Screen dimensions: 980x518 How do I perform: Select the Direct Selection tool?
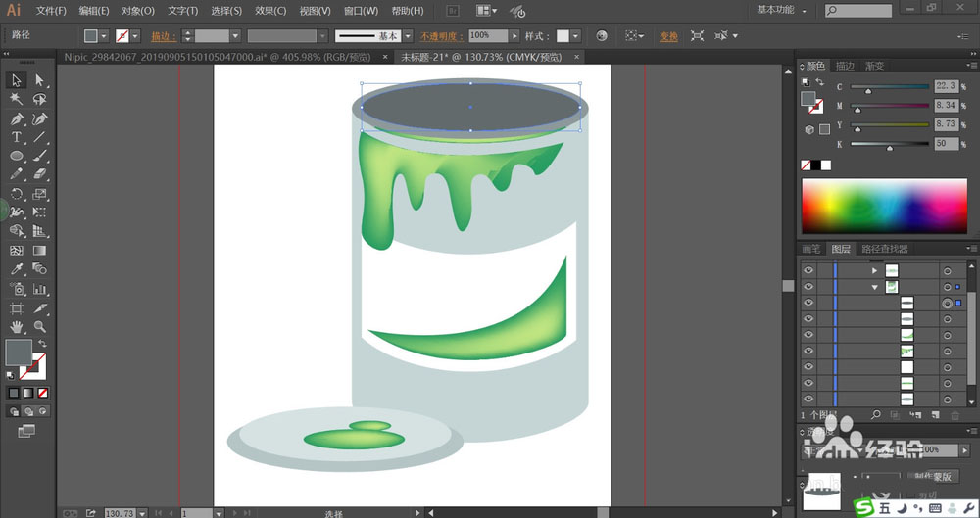pyautogui.click(x=40, y=80)
